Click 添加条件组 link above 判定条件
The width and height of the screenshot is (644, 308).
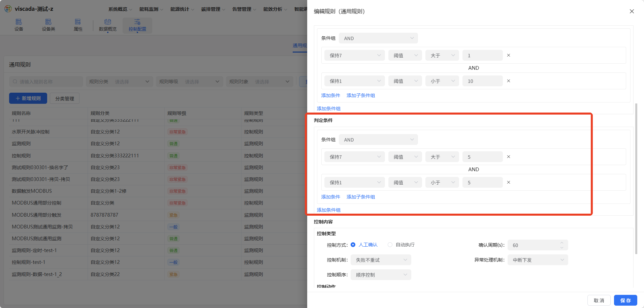click(x=329, y=109)
